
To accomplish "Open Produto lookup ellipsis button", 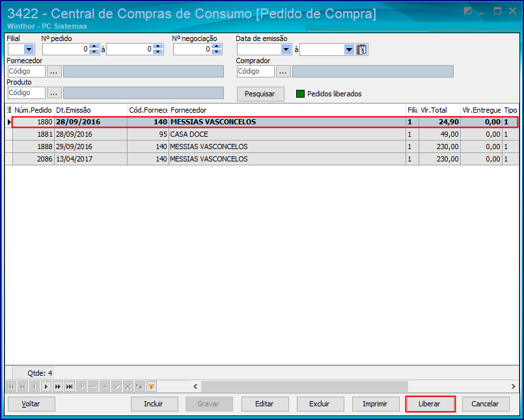I will (54, 92).
